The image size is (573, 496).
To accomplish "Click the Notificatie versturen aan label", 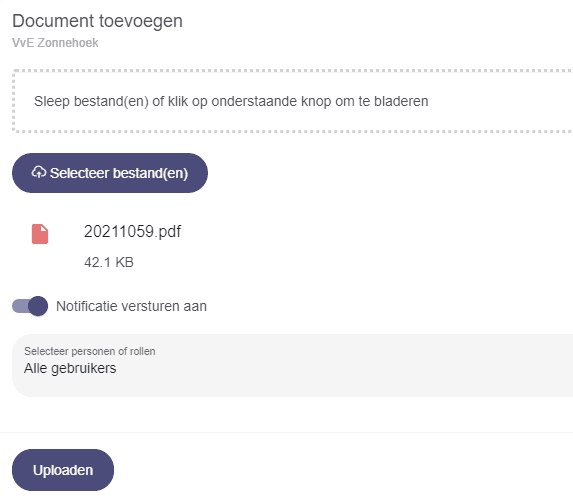I will 131,306.
